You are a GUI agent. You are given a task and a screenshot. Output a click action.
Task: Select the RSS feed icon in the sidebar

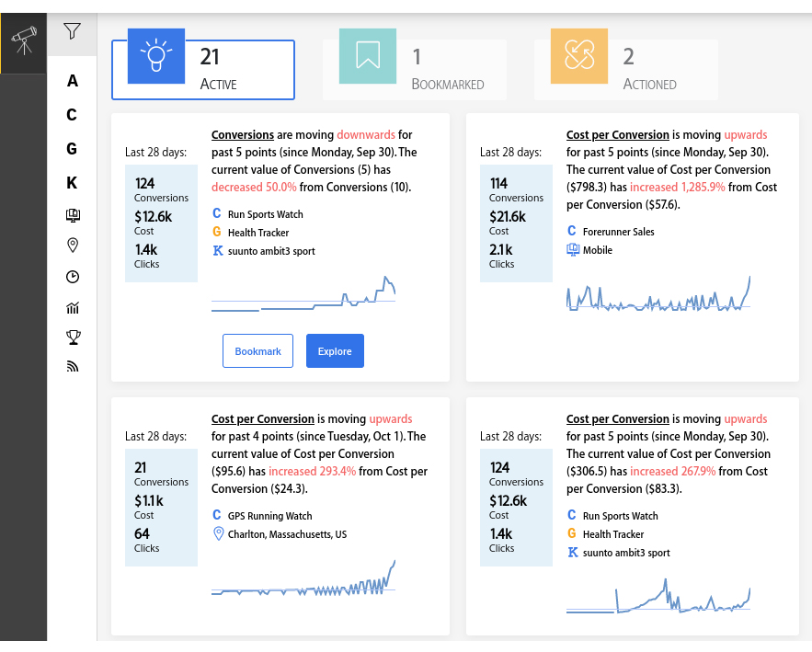click(73, 367)
